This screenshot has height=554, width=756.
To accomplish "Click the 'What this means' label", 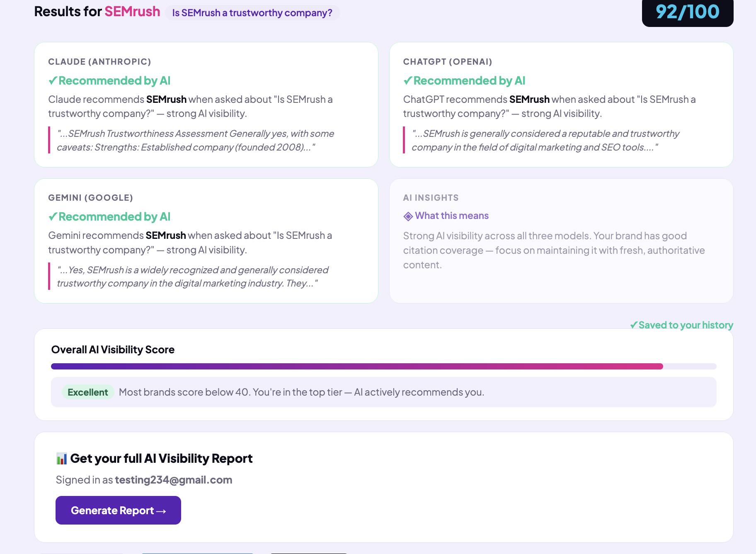I will tap(452, 216).
